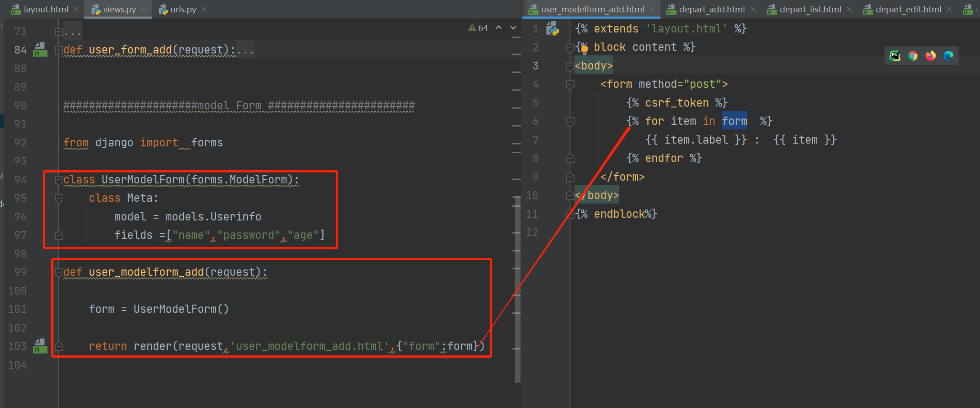The image size is (980, 408).
Task: Close the views.py tab
Action: pos(144,9)
